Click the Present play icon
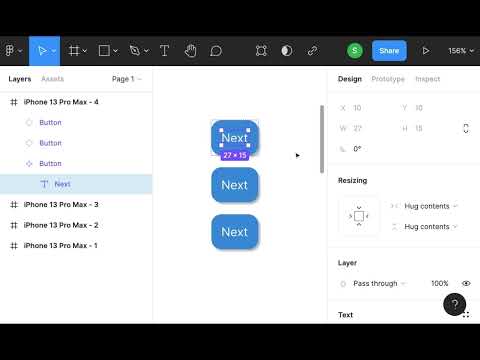This screenshot has width=480, height=360. pyautogui.click(x=426, y=51)
